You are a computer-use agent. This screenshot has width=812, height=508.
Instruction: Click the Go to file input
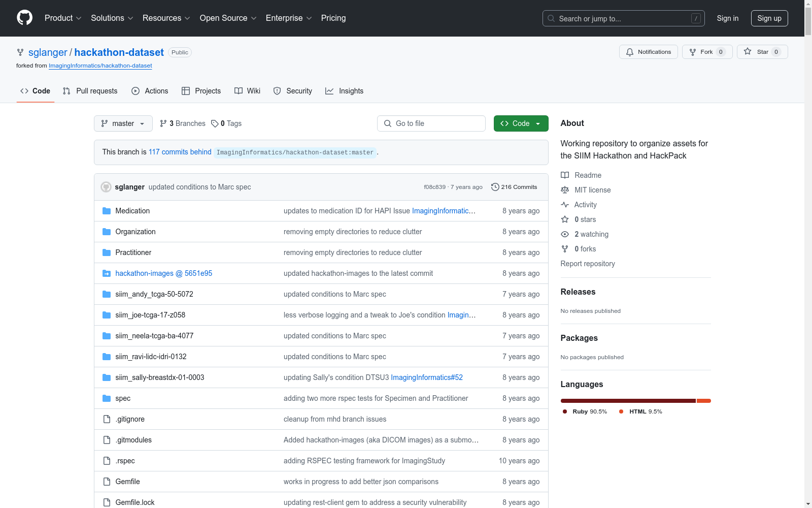[431, 123]
